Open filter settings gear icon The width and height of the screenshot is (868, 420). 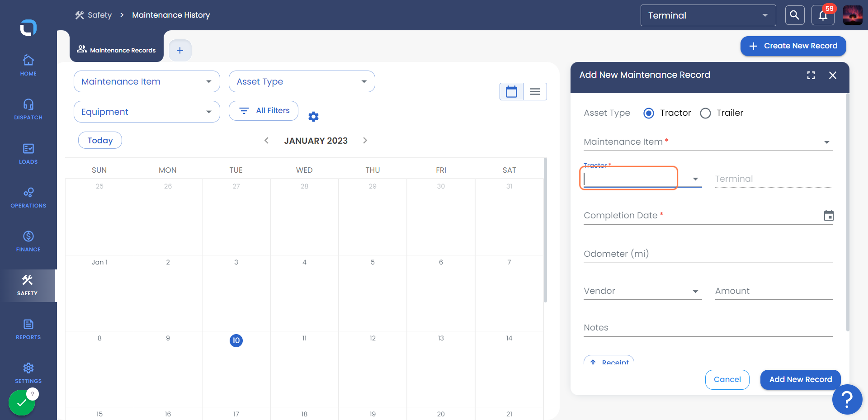(313, 117)
